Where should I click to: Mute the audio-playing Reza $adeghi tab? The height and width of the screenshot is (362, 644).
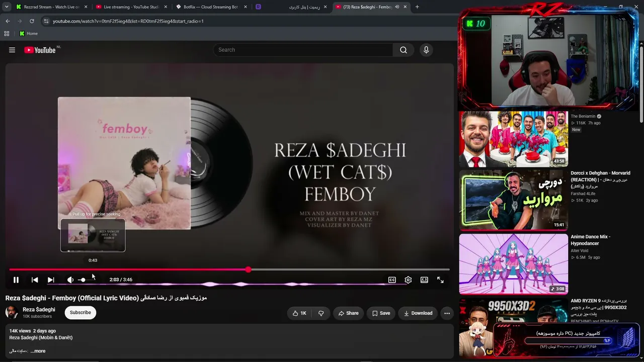397,7
